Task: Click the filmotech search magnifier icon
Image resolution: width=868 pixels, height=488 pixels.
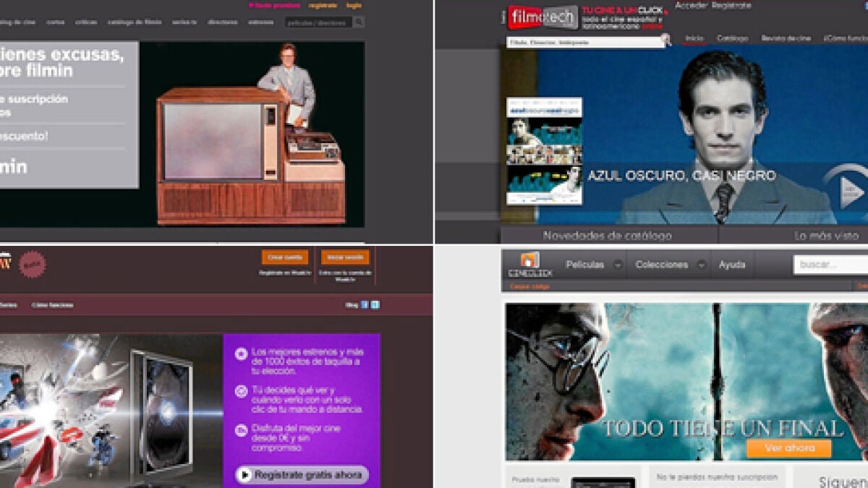Action: point(666,40)
